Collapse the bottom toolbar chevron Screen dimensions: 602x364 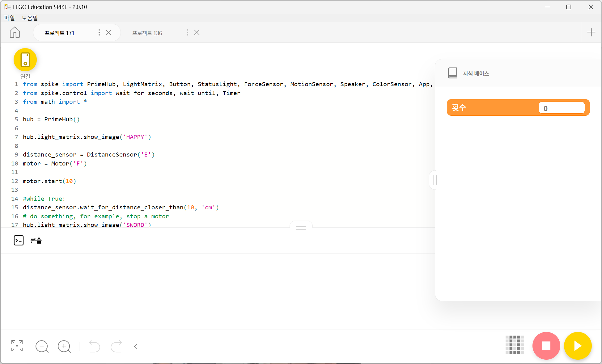[135, 346]
